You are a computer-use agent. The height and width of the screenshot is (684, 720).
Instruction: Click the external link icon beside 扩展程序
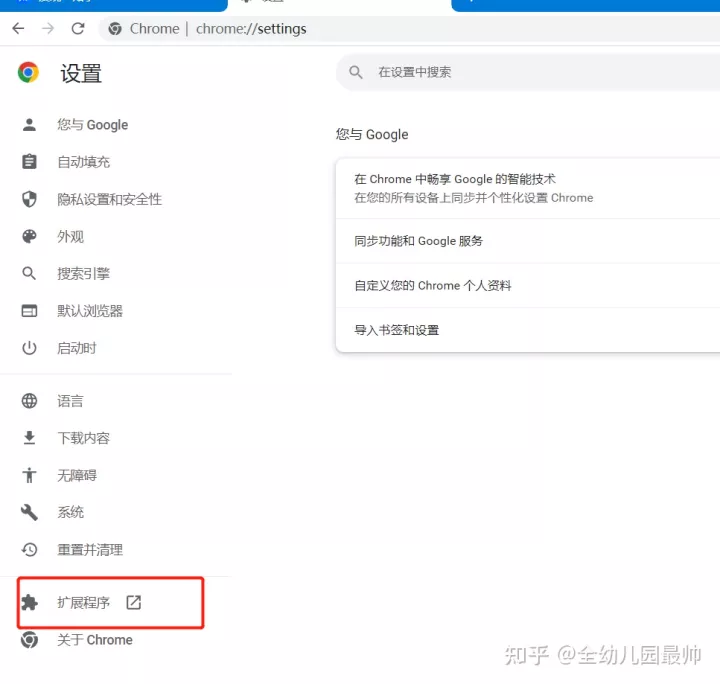pyautogui.click(x=134, y=602)
